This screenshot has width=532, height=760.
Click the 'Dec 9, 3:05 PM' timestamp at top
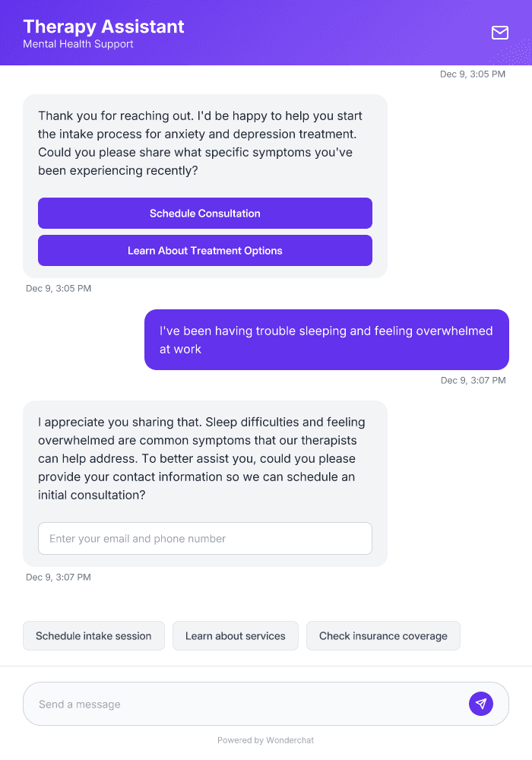pyautogui.click(x=473, y=74)
